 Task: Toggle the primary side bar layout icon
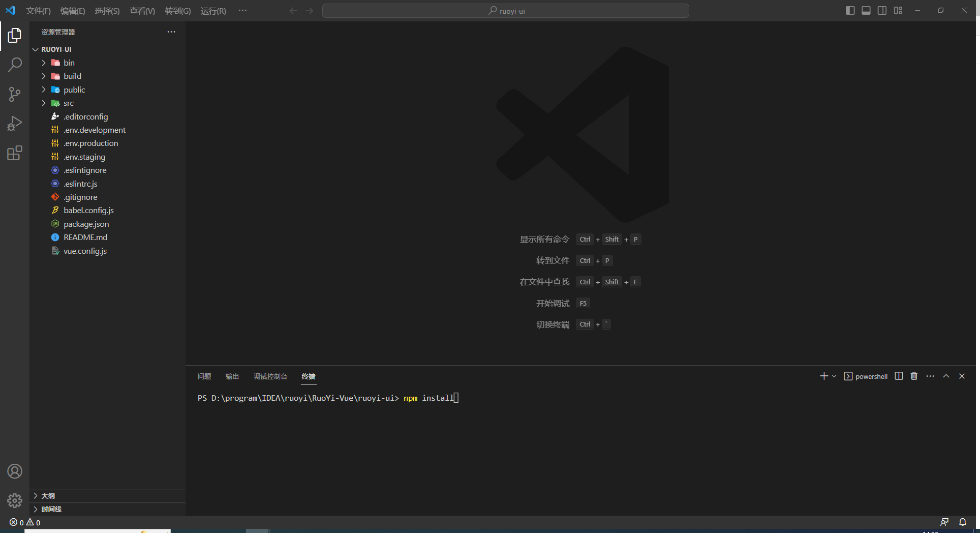coord(850,11)
